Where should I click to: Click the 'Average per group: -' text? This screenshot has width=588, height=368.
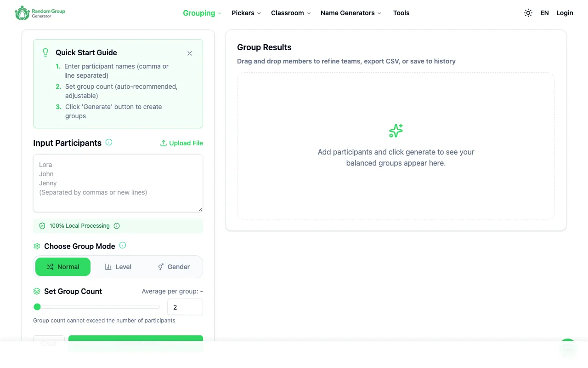point(172,291)
